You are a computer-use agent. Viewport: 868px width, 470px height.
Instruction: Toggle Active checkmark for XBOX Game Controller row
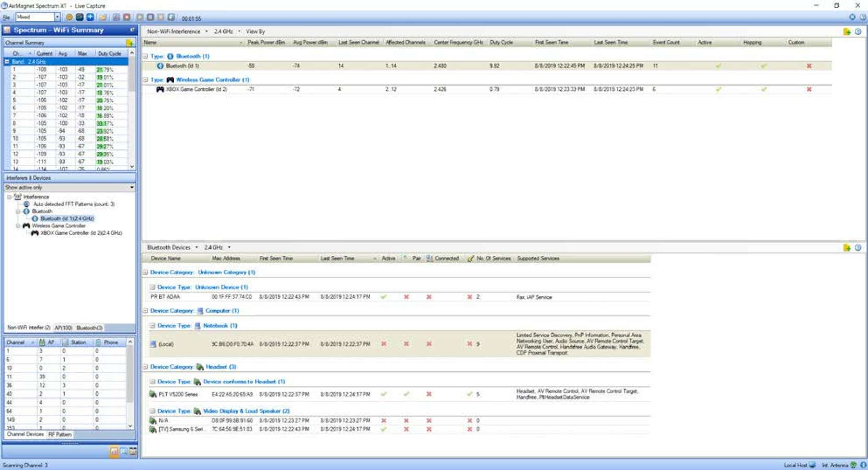pyautogui.click(x=719, y=89)
